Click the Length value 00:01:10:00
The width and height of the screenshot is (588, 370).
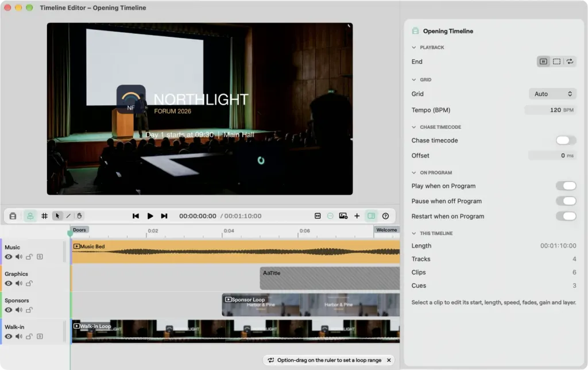click(x=558, y=246)
